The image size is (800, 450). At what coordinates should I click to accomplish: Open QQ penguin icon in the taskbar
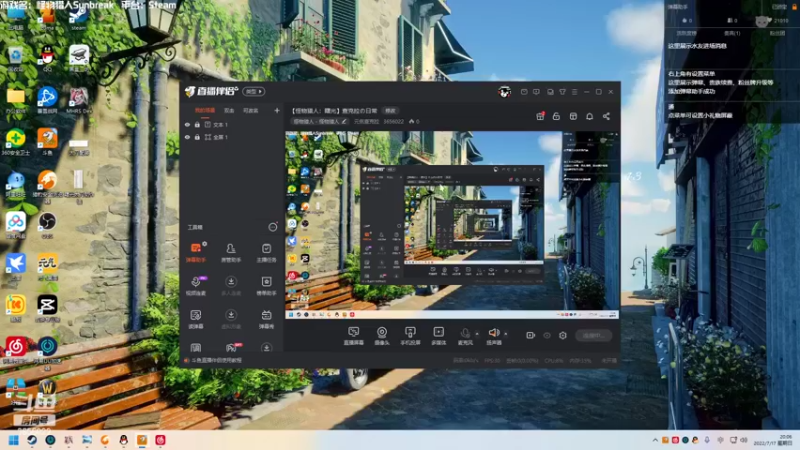click(123, 440)
